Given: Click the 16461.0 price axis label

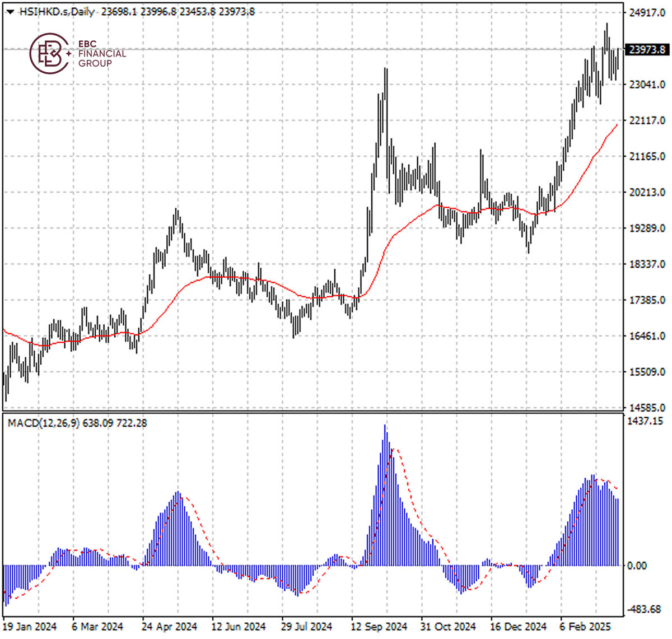Looking at the screenshot, I should (647, 336).
